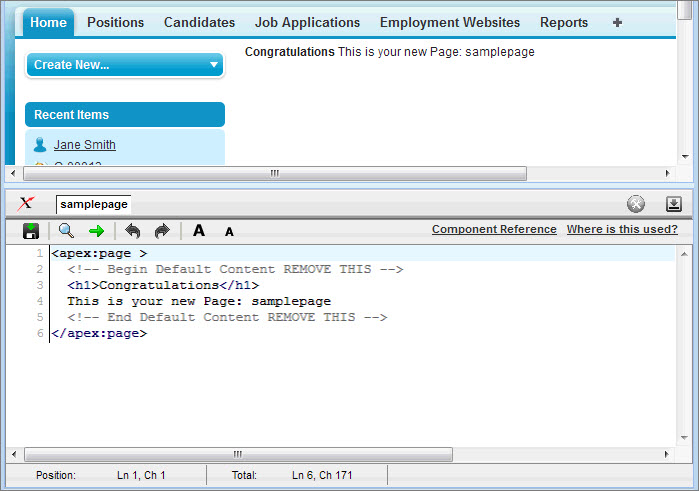Click the This is your new Page code line
The width and height of the screenshot is (699, 491).
199,301
